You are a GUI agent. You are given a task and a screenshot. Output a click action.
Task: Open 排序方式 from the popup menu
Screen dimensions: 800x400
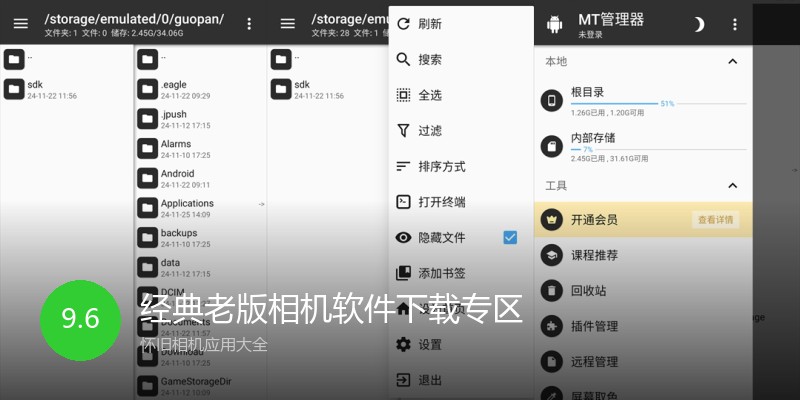click(461, 167)
